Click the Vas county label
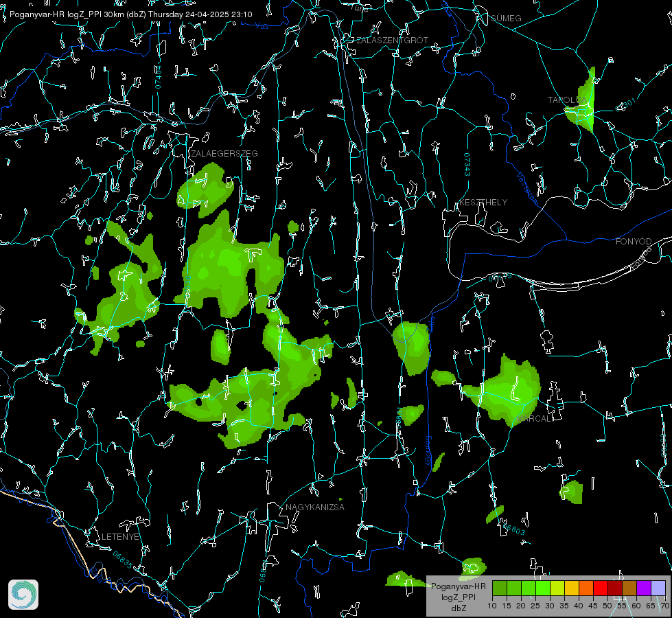 [x=262, y=26]
